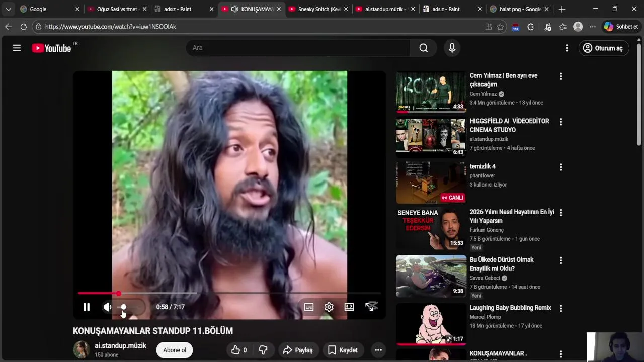Go to YouTube home via logo
Screen dimensions: 644x362
[x=51, y=48]
